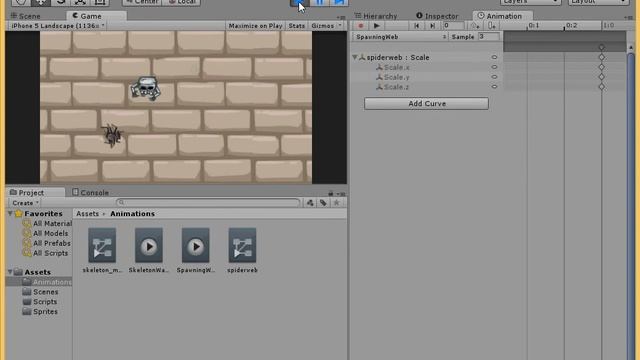Select the Scale.y keyframe diamond
640x360 pixels.
602,77
